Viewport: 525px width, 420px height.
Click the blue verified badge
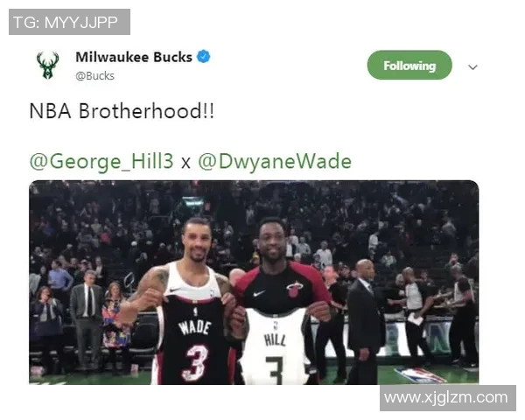point(204,56)
